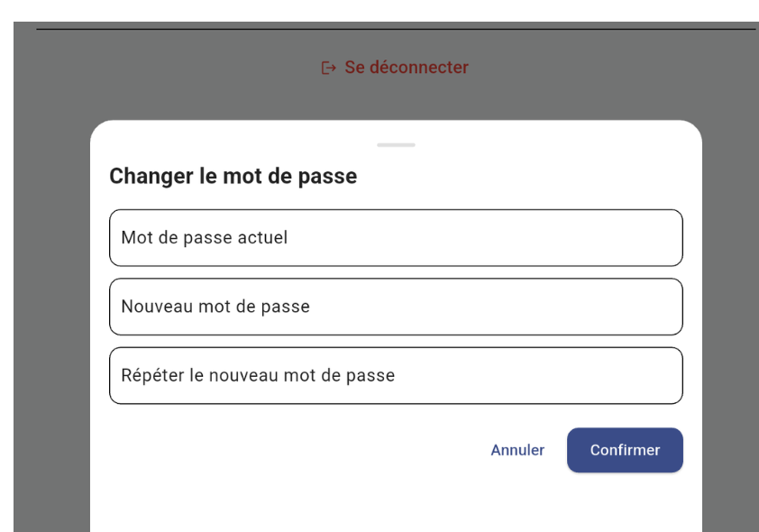Image resolution: width=759 pixels, height=532 pixels.
Task: Confirm the password change
Action: pos(625,450)
